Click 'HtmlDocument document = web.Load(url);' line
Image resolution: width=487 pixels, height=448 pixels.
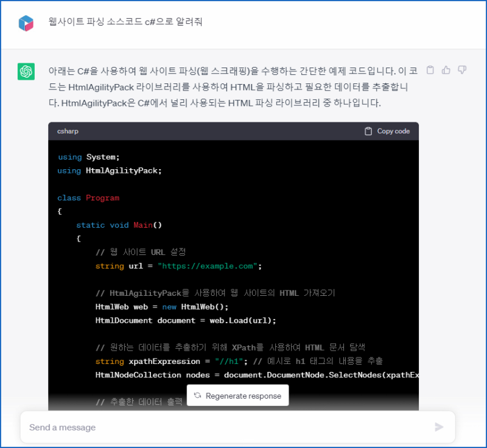(186, 321)
